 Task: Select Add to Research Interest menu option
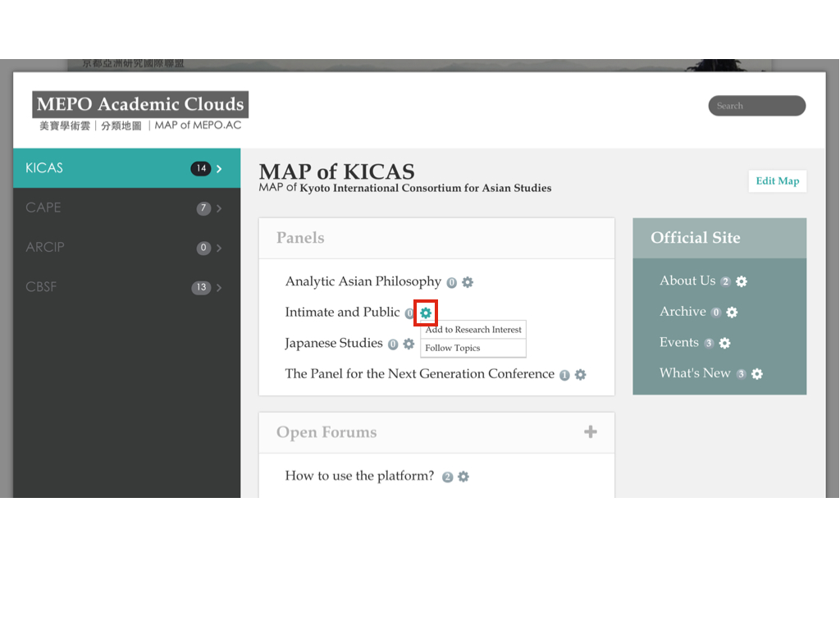[473, 330]
